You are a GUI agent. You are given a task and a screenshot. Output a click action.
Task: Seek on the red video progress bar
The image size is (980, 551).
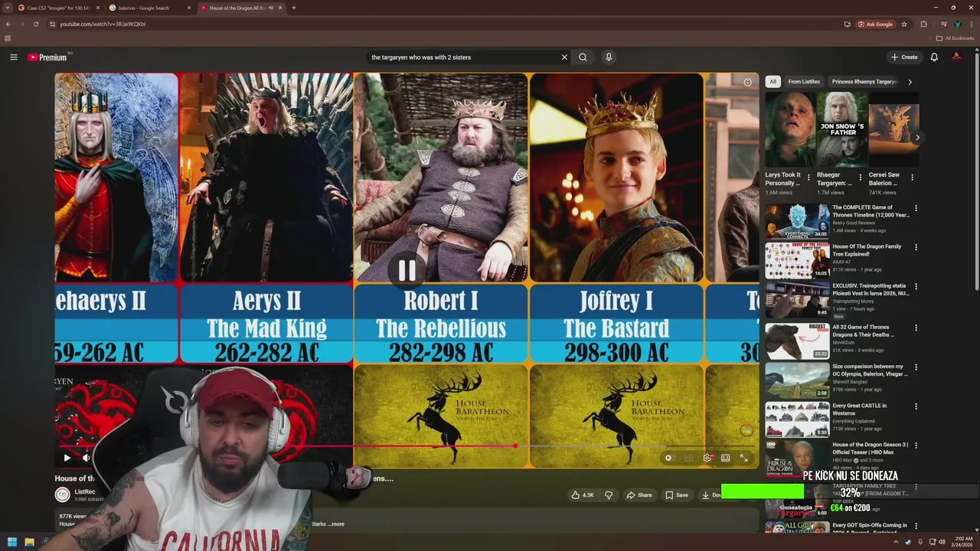point(407,445)
